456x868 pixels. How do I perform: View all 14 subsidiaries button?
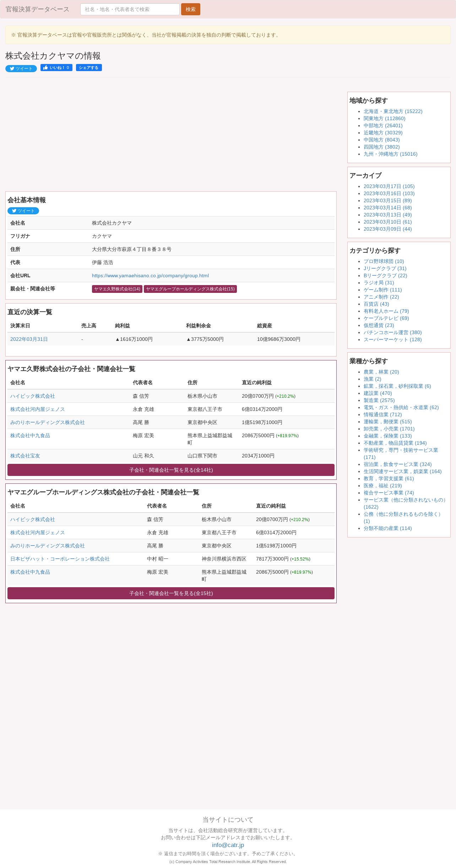click(x=171, y=470)
